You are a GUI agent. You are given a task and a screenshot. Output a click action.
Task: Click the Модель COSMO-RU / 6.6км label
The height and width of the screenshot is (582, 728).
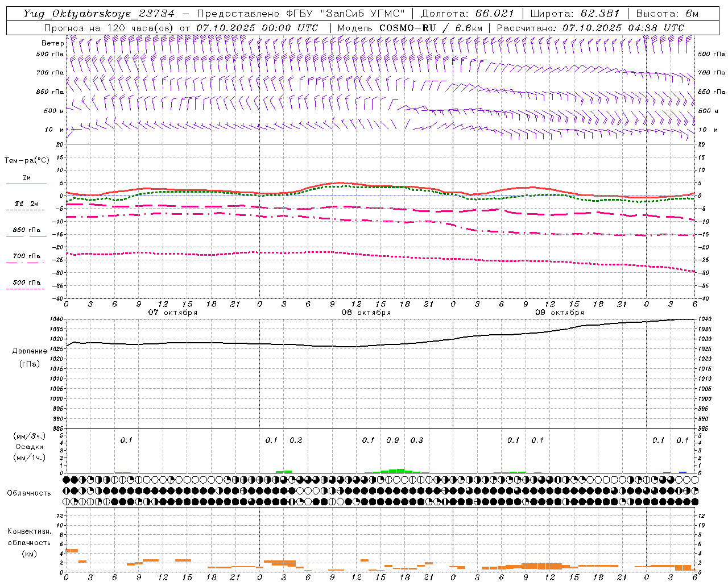pos(409,28)
